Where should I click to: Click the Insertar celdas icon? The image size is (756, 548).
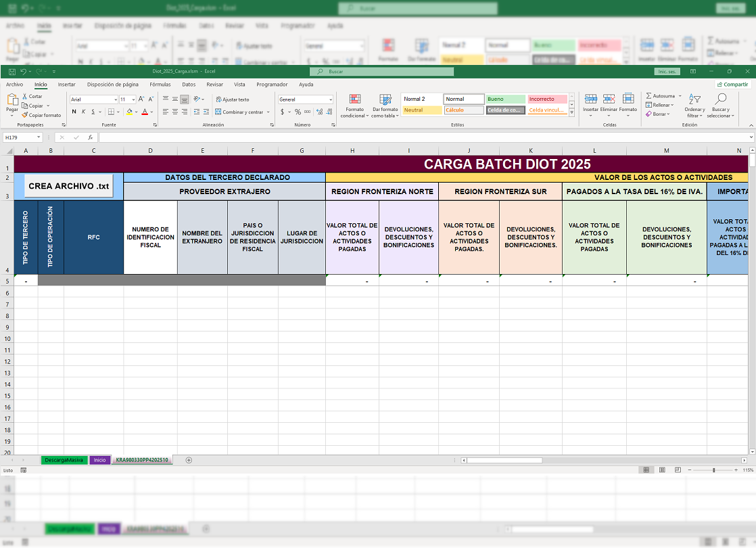[x=590, y=104]
